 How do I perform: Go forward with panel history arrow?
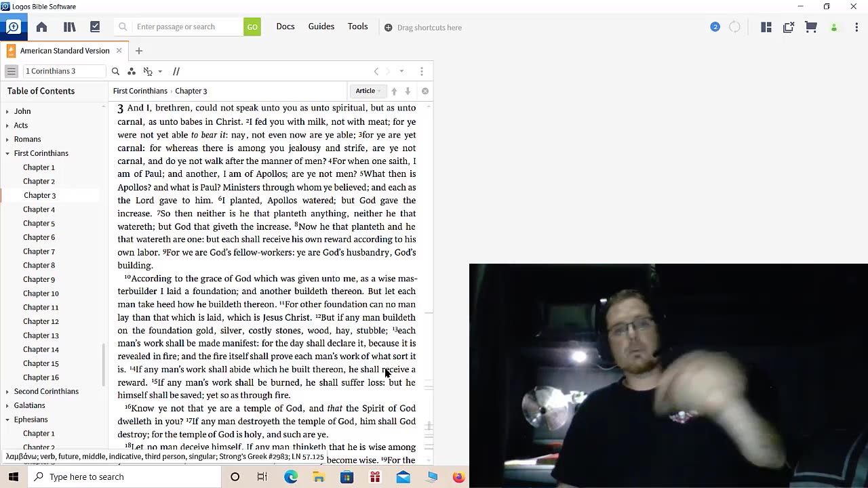click(388, 71)
